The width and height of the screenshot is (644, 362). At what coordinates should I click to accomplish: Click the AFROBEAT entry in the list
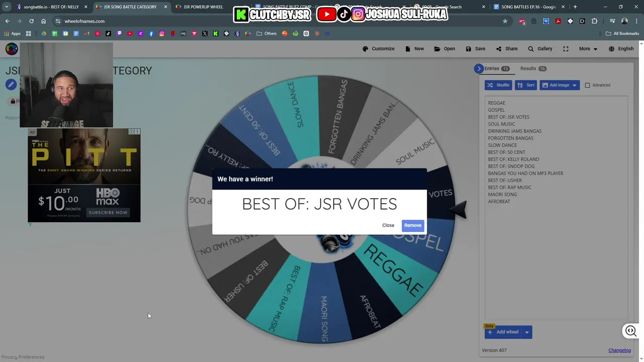click(x=499, y=202)
